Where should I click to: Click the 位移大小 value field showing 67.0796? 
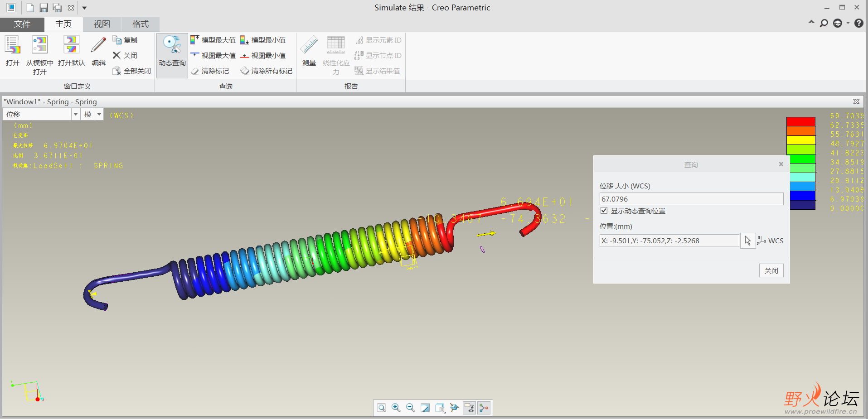click(691, 199)
